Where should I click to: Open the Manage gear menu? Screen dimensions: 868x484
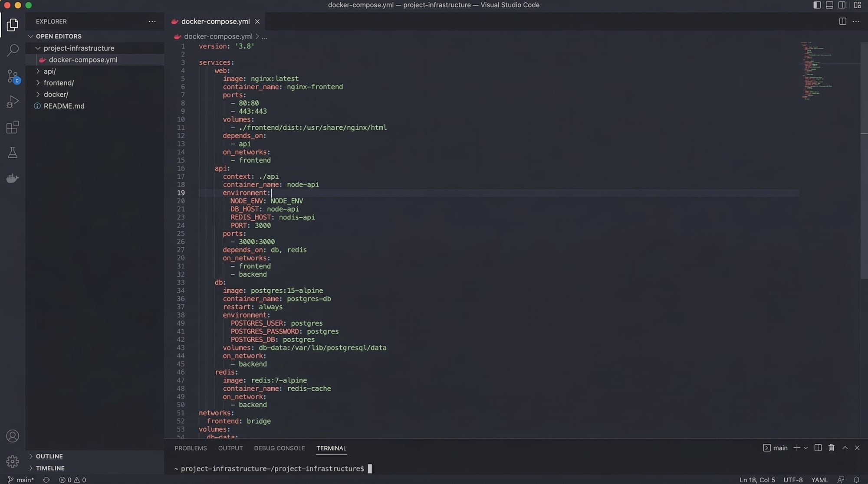13,461
